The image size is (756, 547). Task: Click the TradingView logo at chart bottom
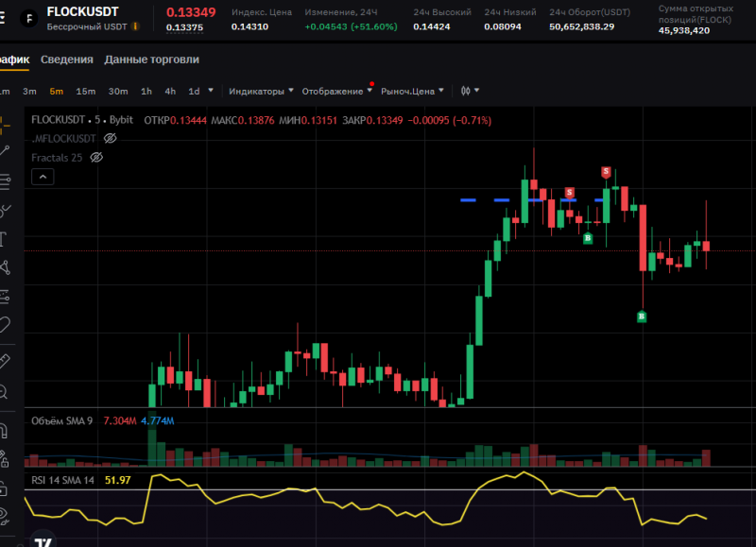tap(43, 542)
